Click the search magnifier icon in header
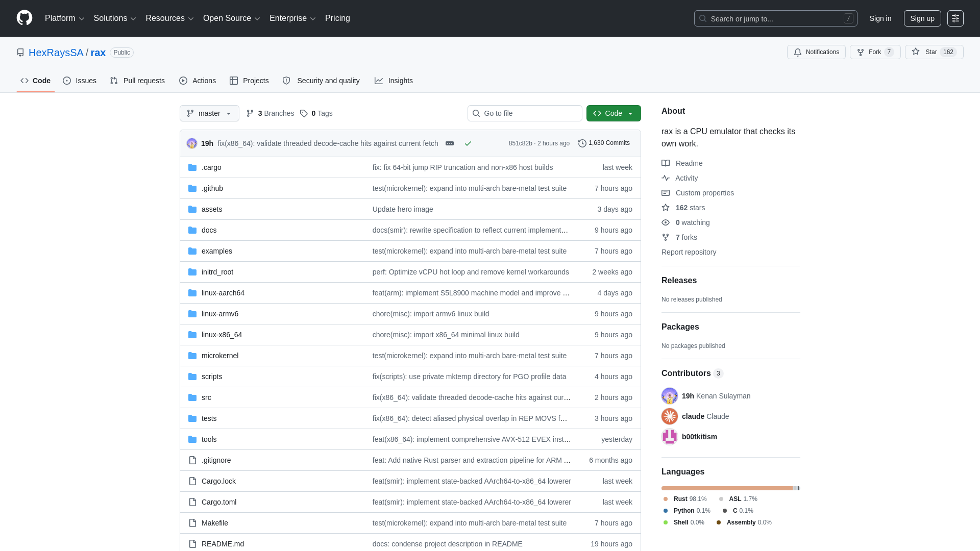This screenshot has height=551, width=980. pyautogui.click(x=703, y=18)
